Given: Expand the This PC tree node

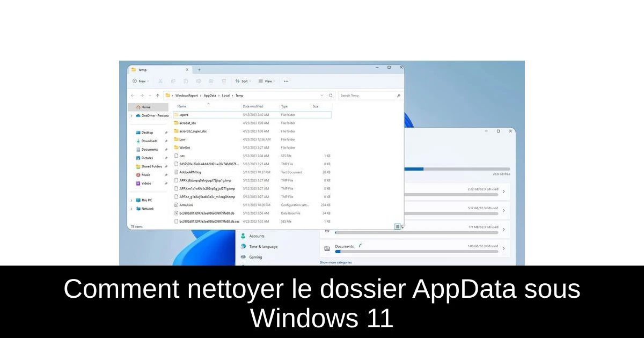Looking at the screenshot, I should click(x=131, y=200).
